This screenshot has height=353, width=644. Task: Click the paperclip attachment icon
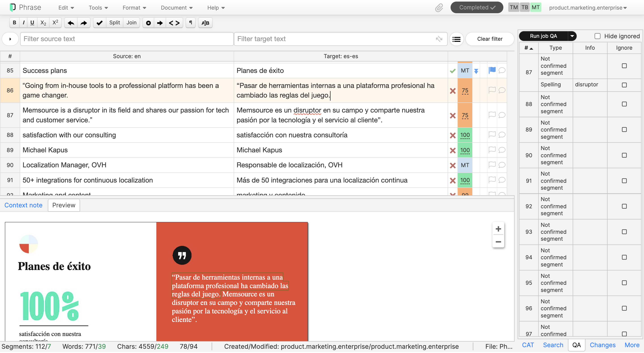439,8
